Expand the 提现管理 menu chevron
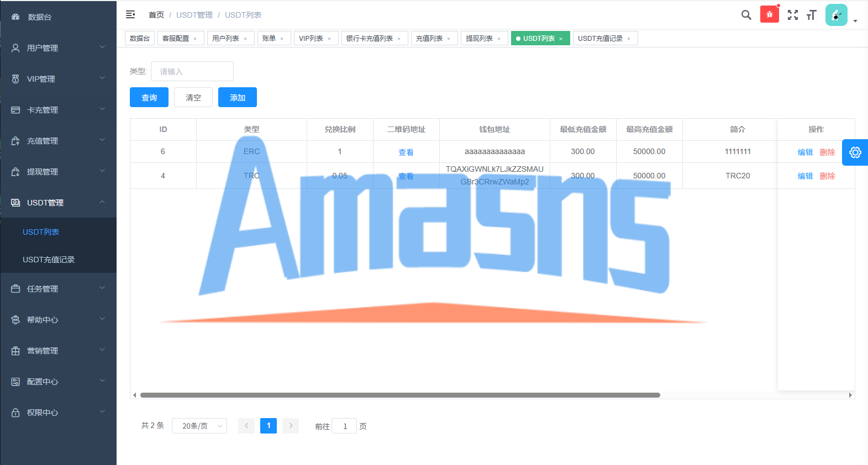Screen dimensions: 868x465 [102, 171]
